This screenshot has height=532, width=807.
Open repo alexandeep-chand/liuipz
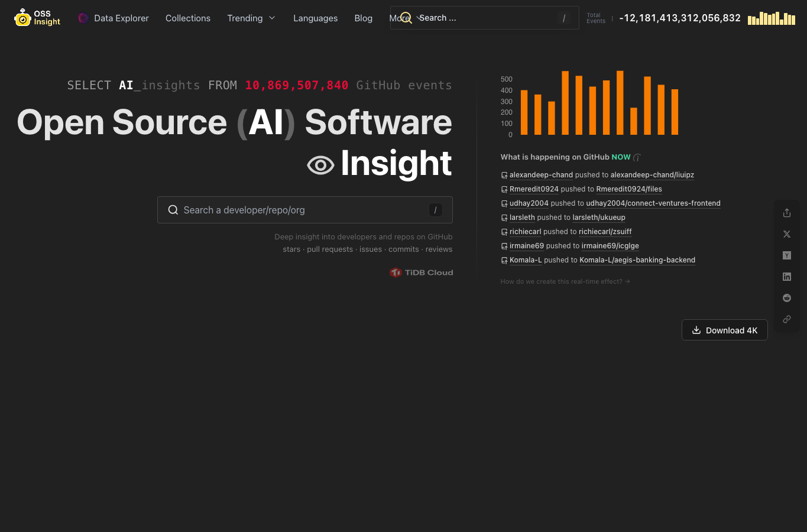[x=652, y=175]
